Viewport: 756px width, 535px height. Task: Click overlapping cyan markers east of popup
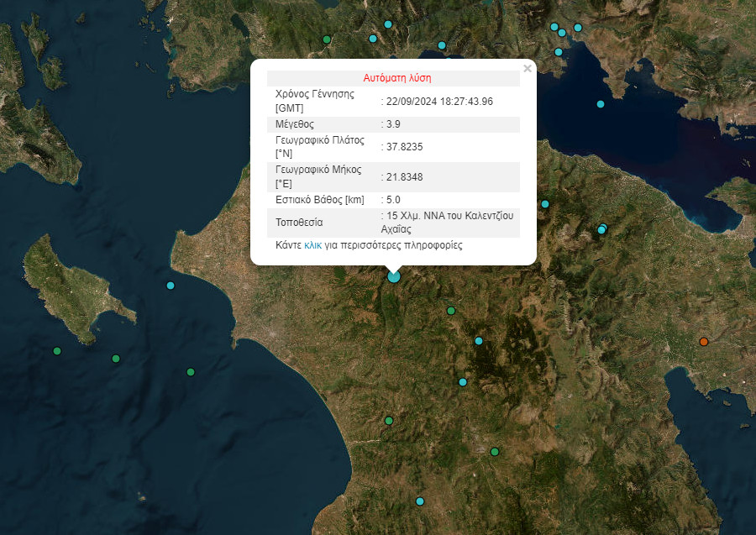pyautogui.click(x=601, y=228)
